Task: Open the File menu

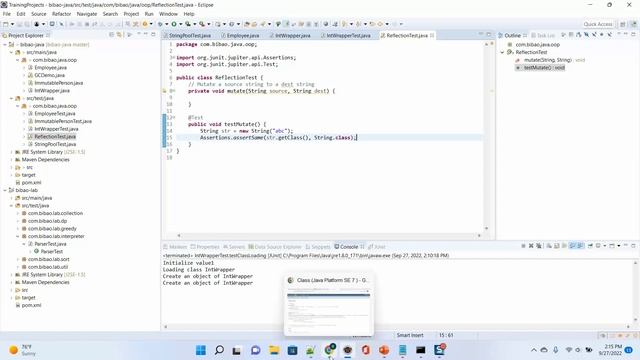Action: 7,14
